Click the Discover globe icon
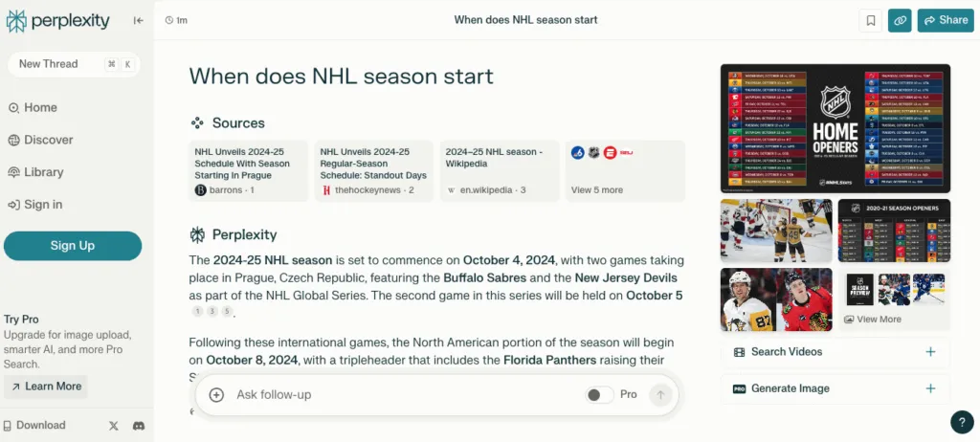The image size is (980, 442). tap(13, 140)
